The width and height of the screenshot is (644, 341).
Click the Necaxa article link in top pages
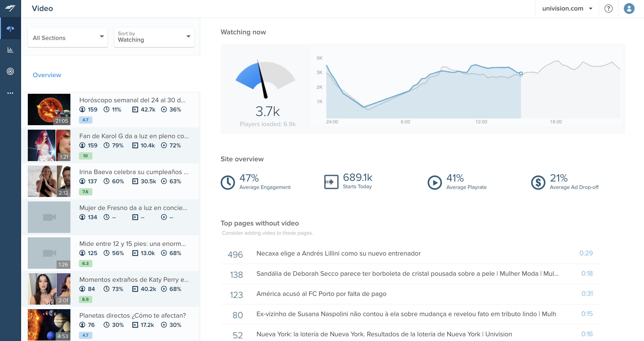tap(338, 253)
